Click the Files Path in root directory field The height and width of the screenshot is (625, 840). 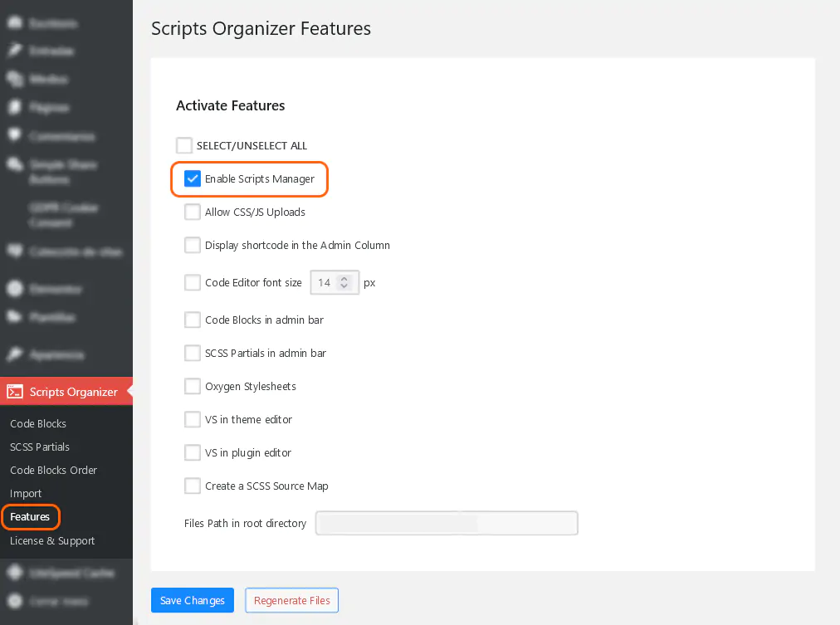click(447, 524)
